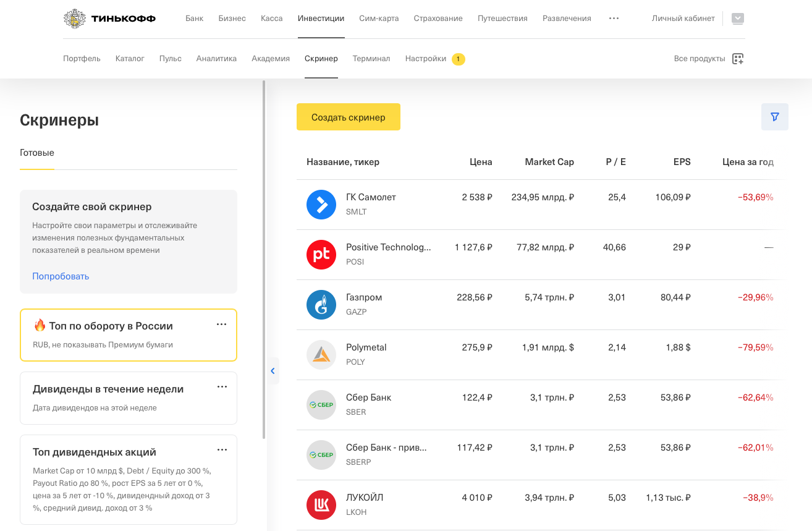Select the Дивиденды в течение недели screener
Screen dimensions: 812x531
[129, 398]
